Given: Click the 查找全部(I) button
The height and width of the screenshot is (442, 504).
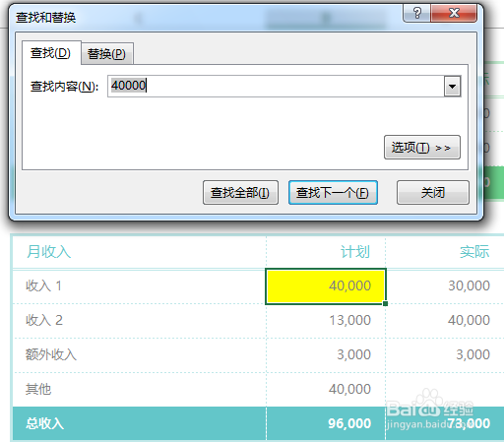Looking at the screenshot, I should (240, 193).
